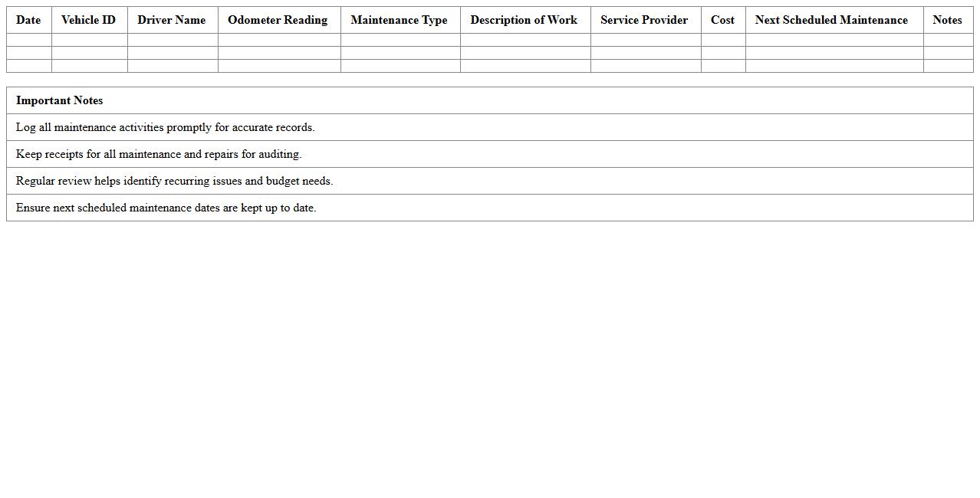This screenshot has height=498, width=980.
Task: Click the Date column header
Action: point(28,20)
